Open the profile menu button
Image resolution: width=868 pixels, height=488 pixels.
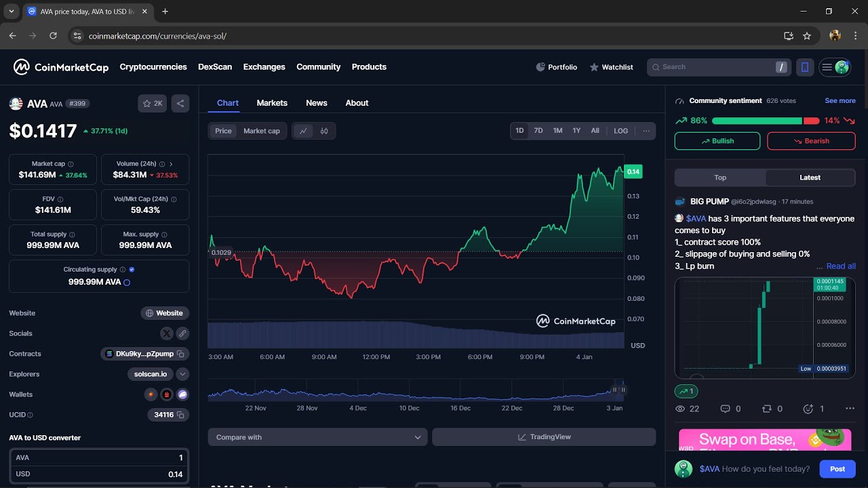(835, 67)
